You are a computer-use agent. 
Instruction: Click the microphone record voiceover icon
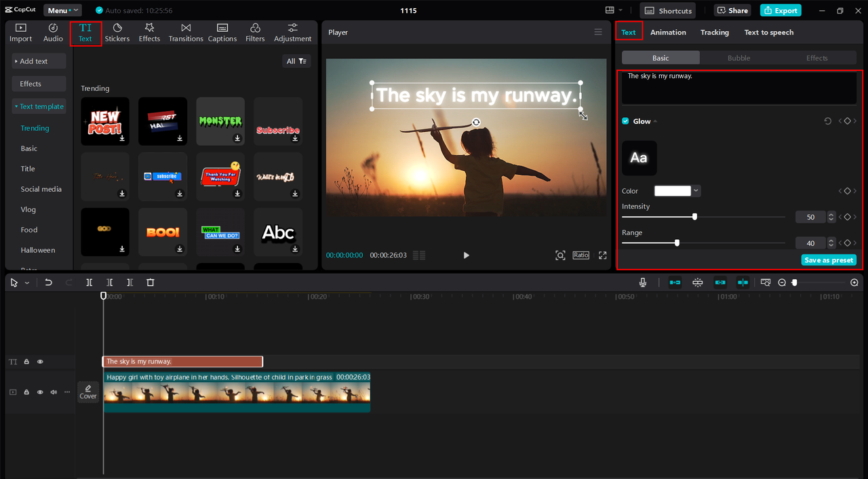tap(643, 283)
